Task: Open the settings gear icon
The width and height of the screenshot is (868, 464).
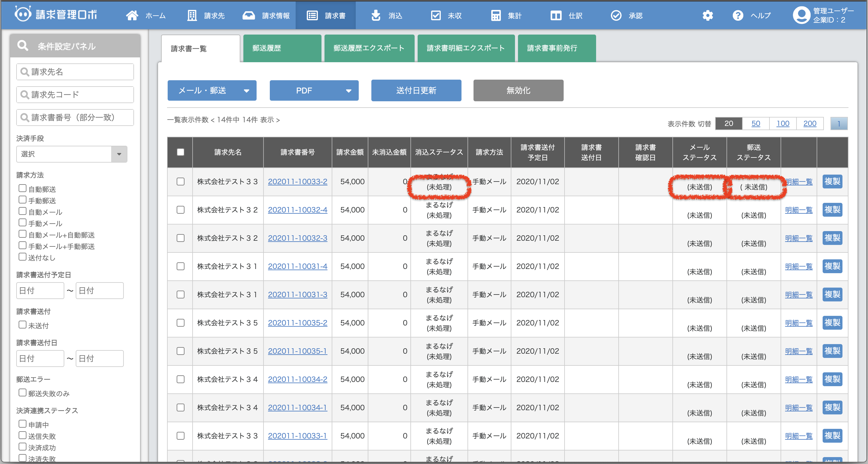Action: (x=707, y=16)
